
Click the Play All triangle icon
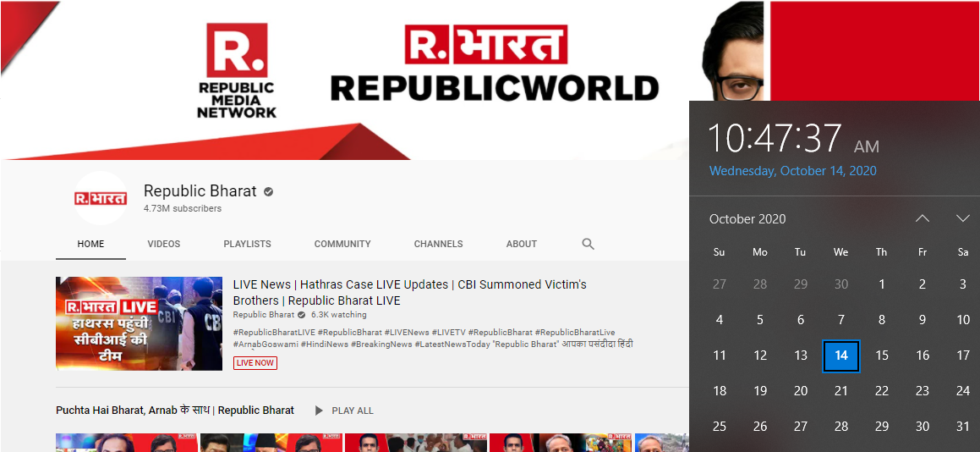(319, 411)
